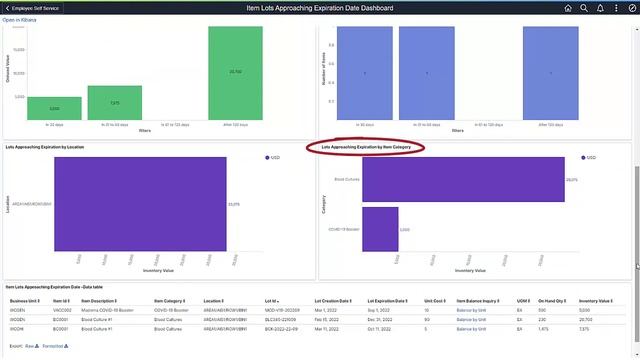The image size is (640, 360).
Task: Click 'COVID-19 Booster' item category cell
Action: coord(171,311)
